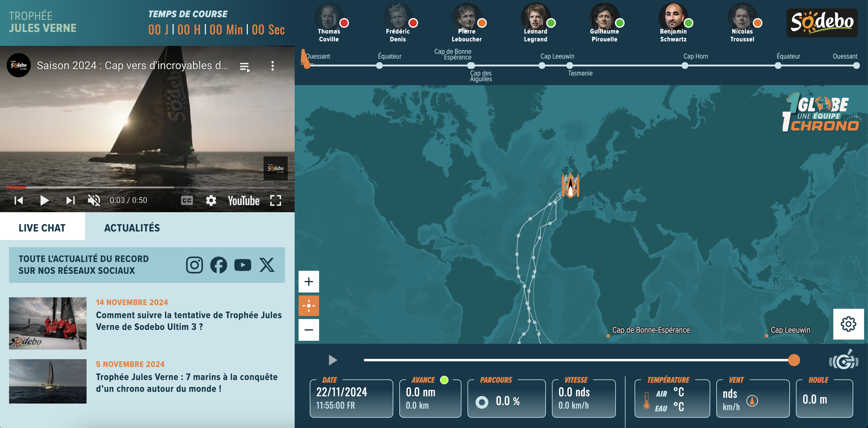Open map settings gear
This screenshot has width=868, height=428.
[848, 324]
